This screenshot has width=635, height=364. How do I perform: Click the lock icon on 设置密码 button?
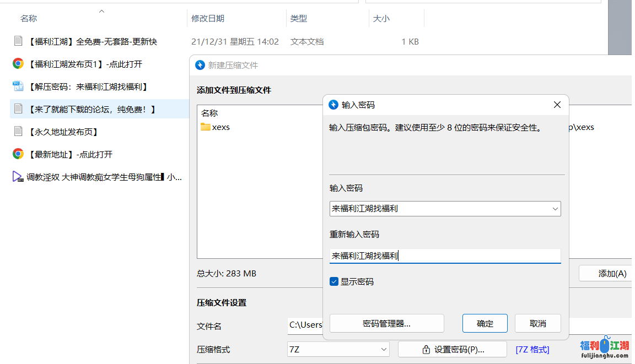pos(426,350)
